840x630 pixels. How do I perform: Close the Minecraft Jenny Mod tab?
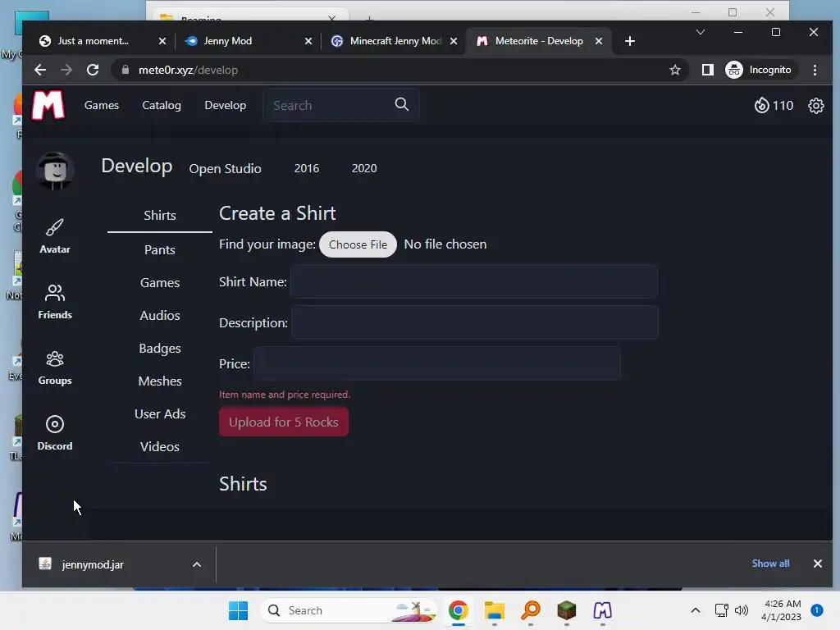pyautogui.click(x=454, y=41)
